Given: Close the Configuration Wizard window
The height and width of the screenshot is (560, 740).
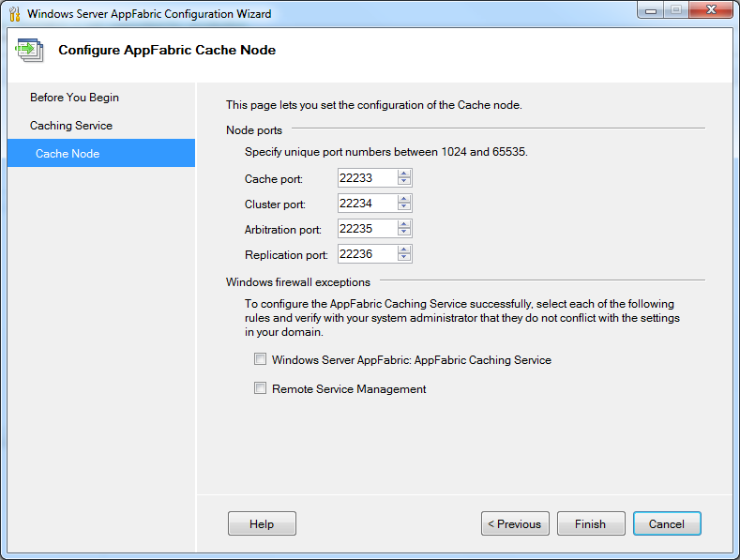Looking at the screenshot, I should [x=711, y=10].
